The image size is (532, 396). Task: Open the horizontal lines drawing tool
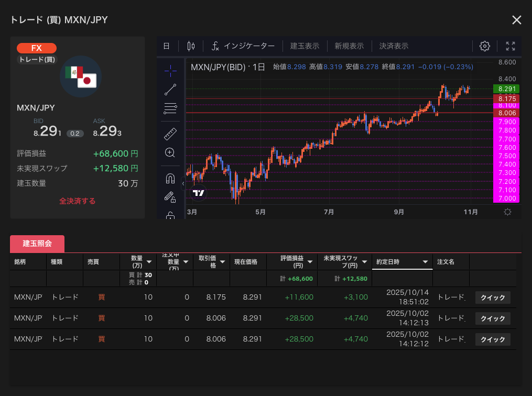click(x=170, y=109)
